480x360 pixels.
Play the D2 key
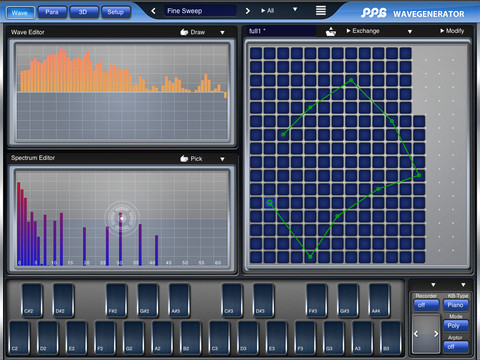pos(48,337)
